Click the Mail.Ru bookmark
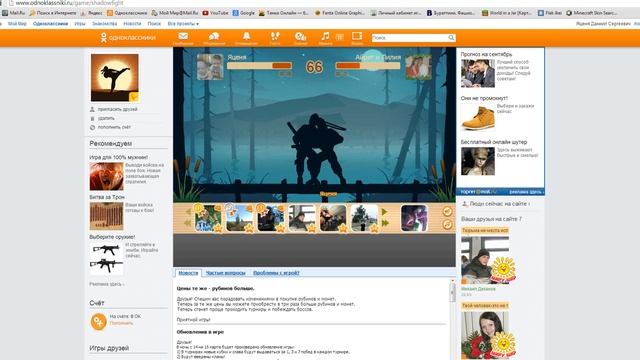 coord(13,13)
